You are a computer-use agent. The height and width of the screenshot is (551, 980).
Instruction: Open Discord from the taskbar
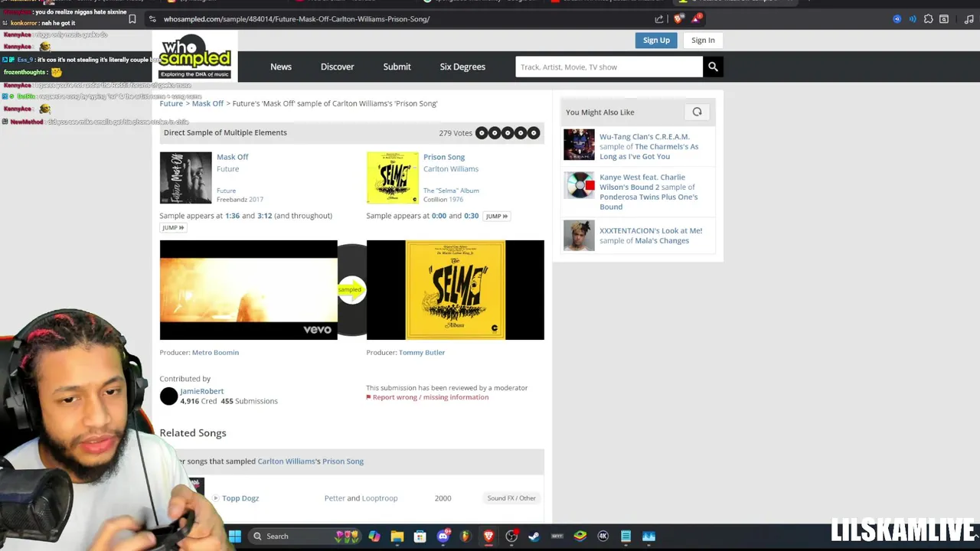click(443, 536)
